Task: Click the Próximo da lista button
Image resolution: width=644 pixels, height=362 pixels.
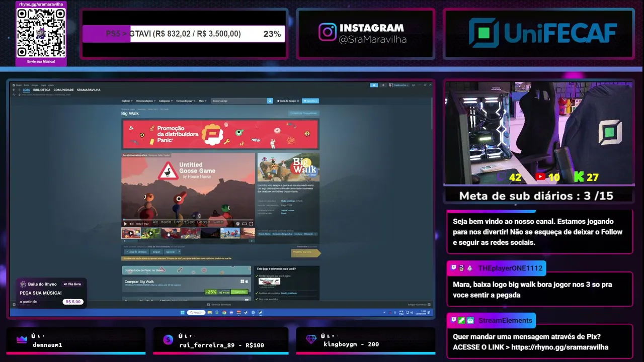Action: coord(305,252)
